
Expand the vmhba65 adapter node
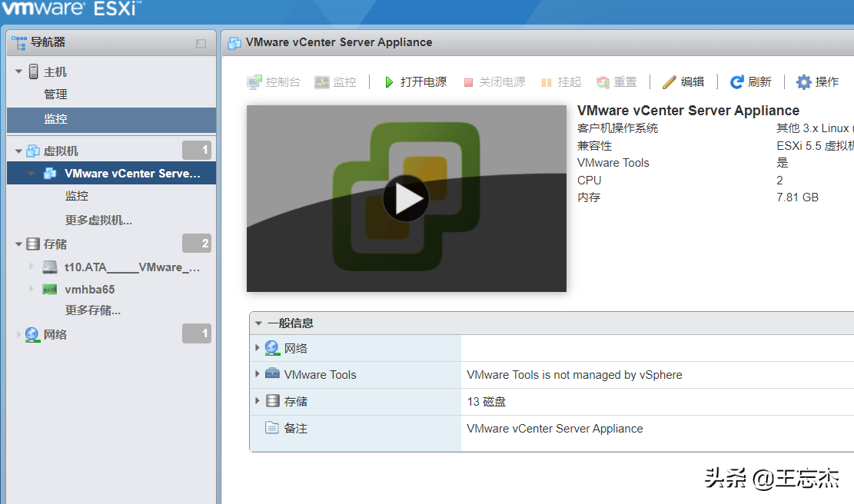31,288
